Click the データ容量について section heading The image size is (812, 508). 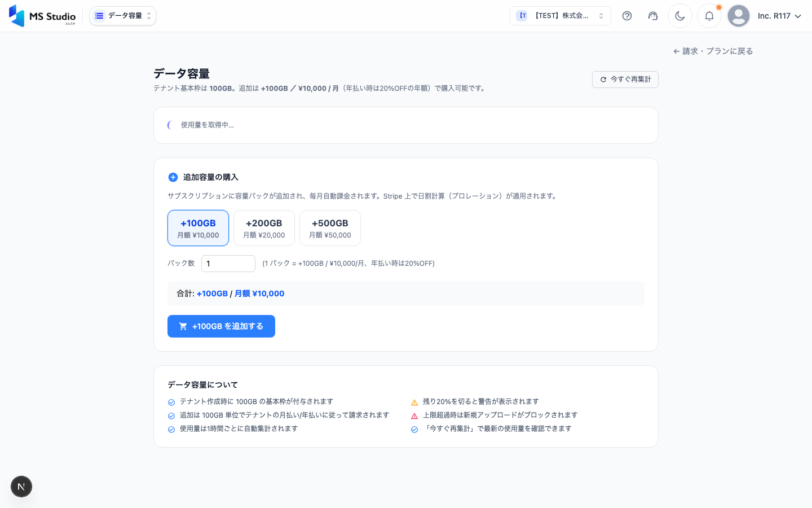(203, 385)
